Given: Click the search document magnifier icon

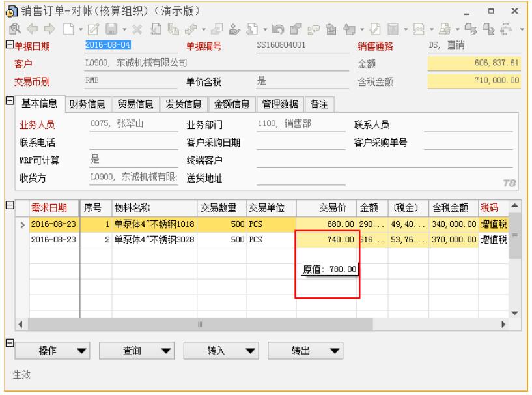Looking at the screenshot, I should 15,29.
